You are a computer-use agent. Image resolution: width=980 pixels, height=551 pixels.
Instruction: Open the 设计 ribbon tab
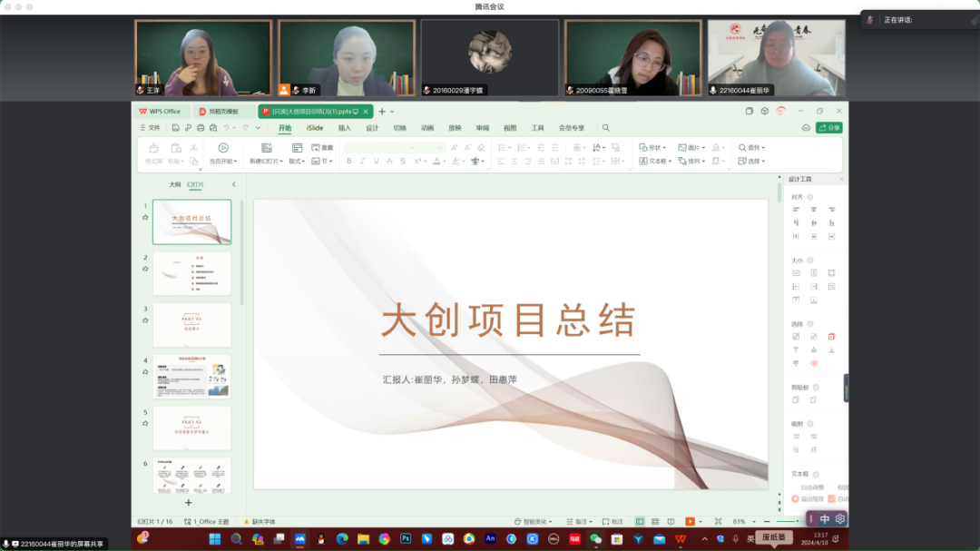tap(372, 128)
